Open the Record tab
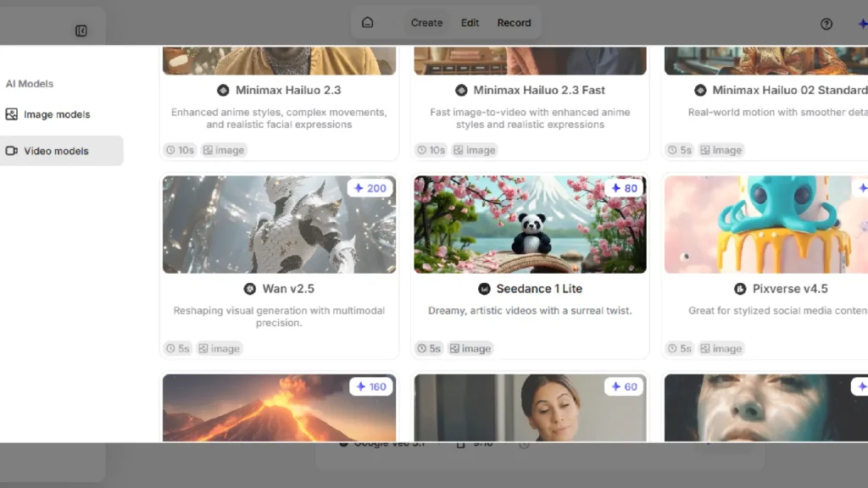 (x=514, y=23)
